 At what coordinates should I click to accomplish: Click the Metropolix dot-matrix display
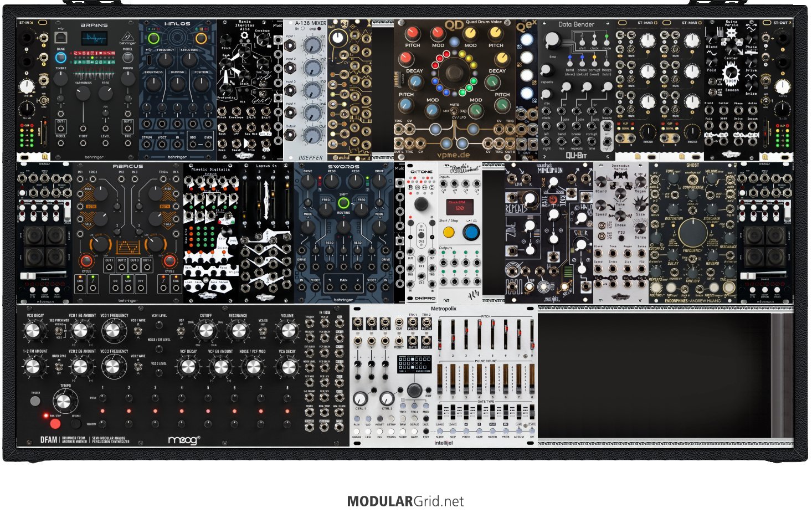414,364
